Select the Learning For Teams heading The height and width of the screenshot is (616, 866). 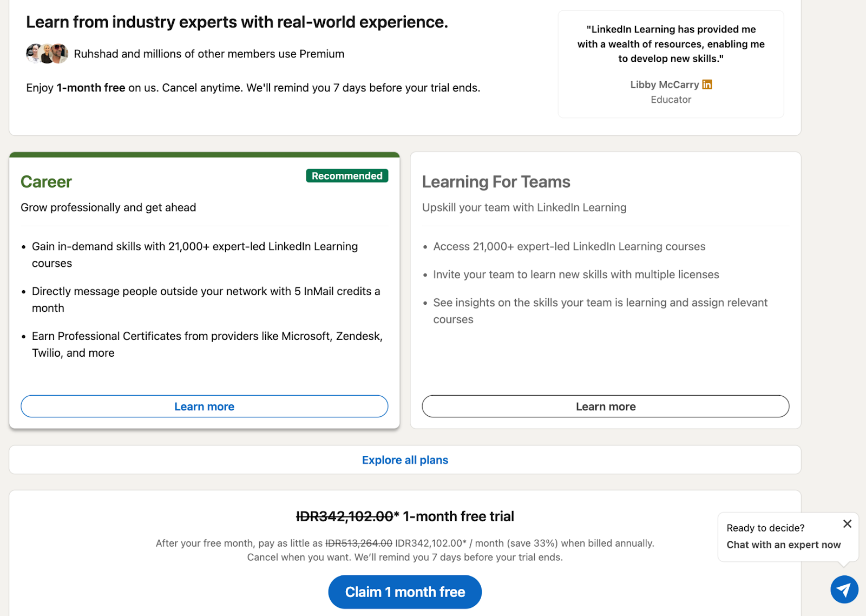tap(496, 182)
